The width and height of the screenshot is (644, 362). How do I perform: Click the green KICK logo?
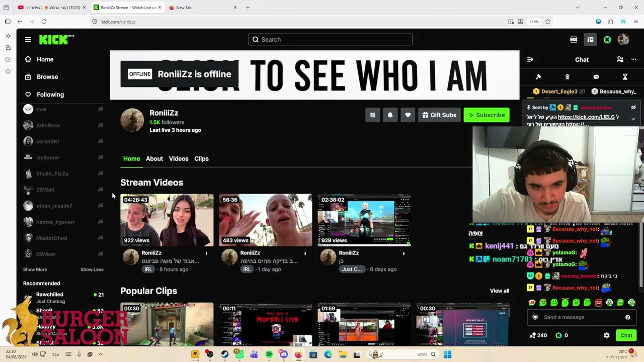click(x=56, y=40)
